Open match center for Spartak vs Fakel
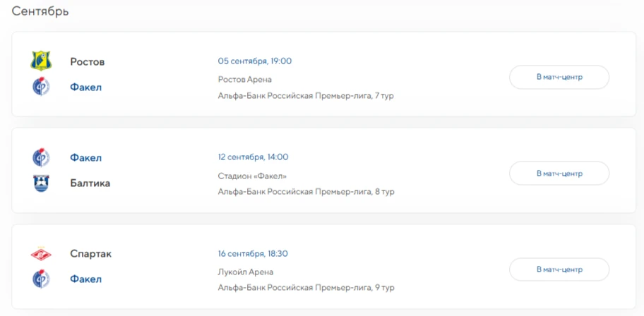This screenshot has width=644, height=316. [x=559, y=269]
